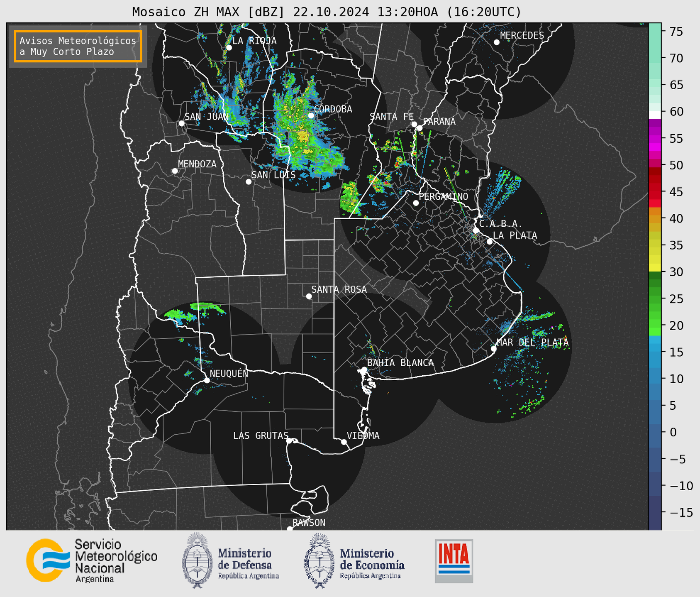Click the C.A.B.A. city marker dot

pyautogui.click(x=476, y=230)
